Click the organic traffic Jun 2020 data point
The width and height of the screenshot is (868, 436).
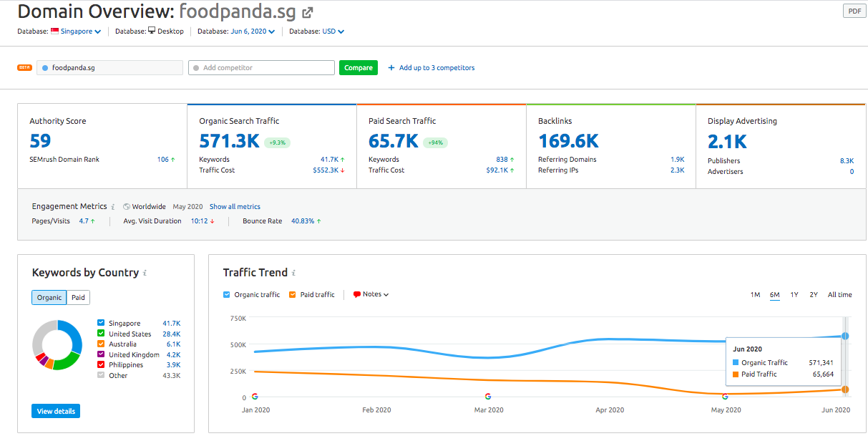[x=845, y=336]
